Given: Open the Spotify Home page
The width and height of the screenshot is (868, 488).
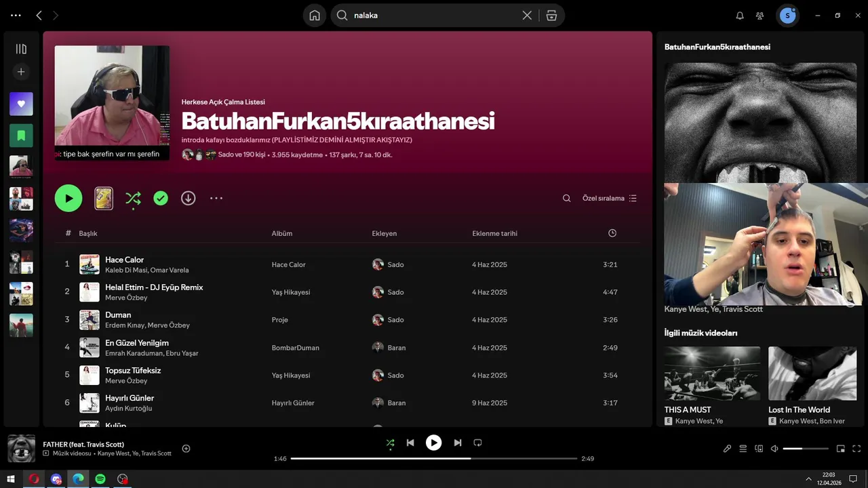Looking at the screenshot, I should (x=315, y=16).
